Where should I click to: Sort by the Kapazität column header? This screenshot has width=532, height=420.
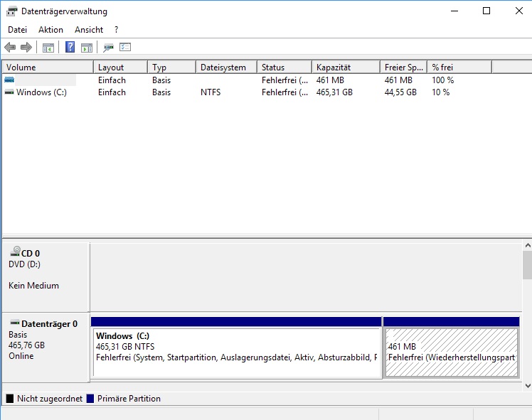coord(346,67)
